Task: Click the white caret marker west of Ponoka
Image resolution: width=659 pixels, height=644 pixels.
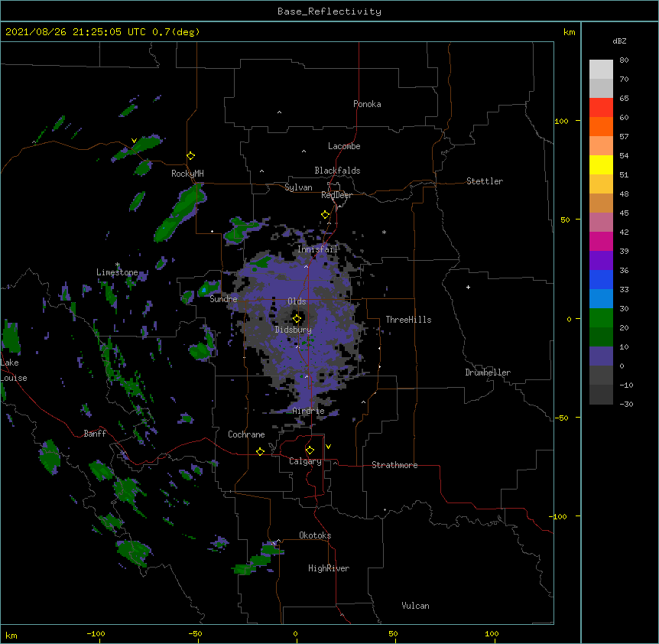Action: pyautogui.click(x=280, y=112)
